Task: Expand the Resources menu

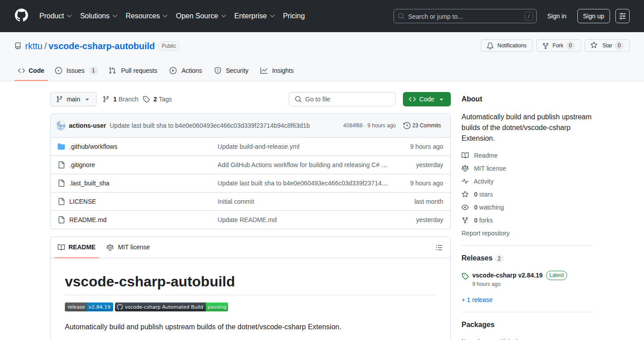Action: [x=147, y=16]
